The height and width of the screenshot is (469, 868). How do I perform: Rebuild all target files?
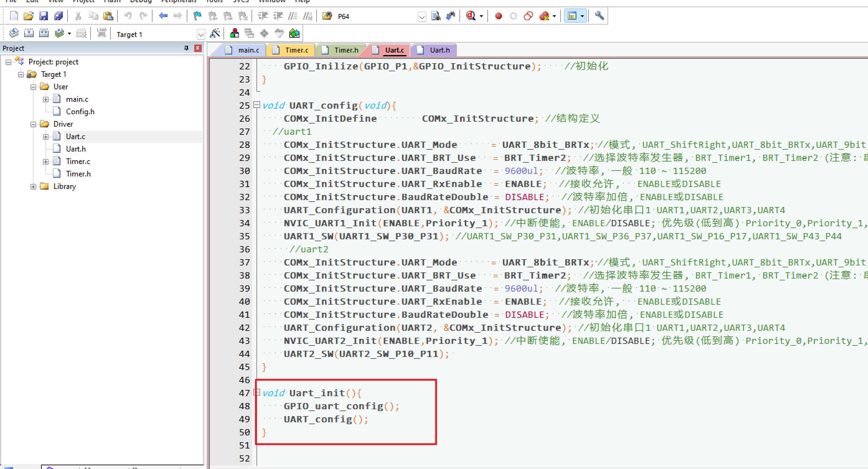[x=44, y=33]
